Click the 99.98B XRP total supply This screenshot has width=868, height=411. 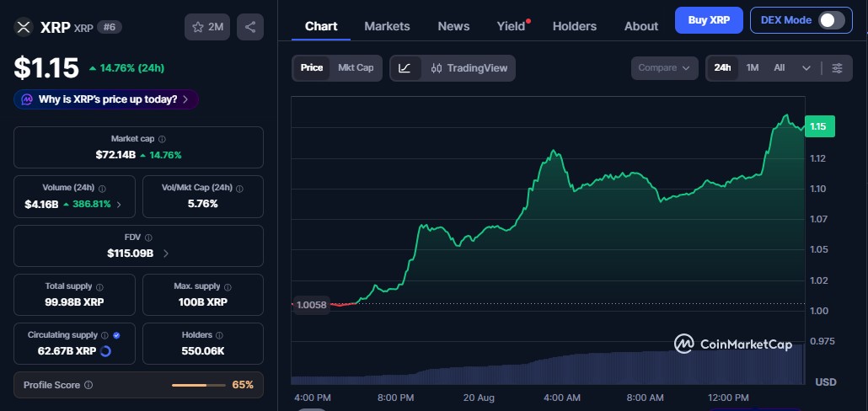[x=74, y=302]
